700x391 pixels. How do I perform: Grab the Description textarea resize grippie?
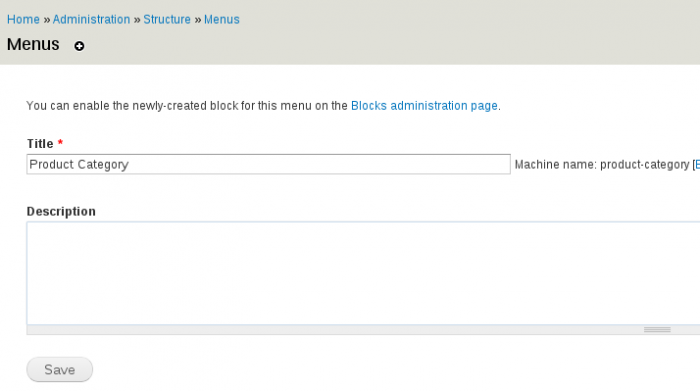point(657,330)
